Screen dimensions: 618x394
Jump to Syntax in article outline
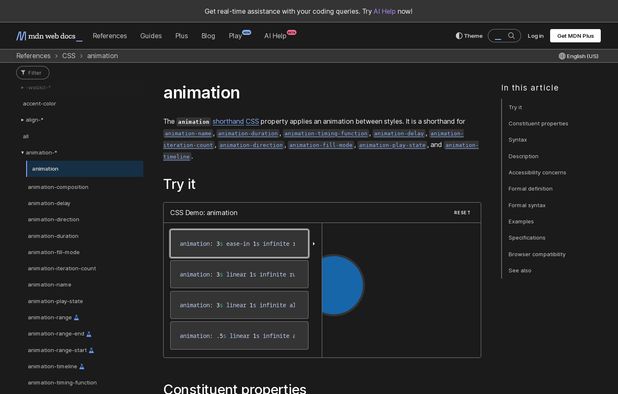point(517,140)
